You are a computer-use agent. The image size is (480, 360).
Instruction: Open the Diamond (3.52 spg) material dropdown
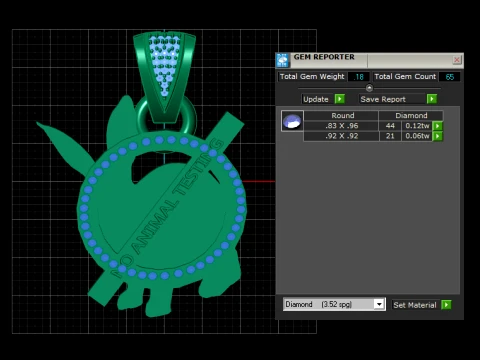coord(379,304)
